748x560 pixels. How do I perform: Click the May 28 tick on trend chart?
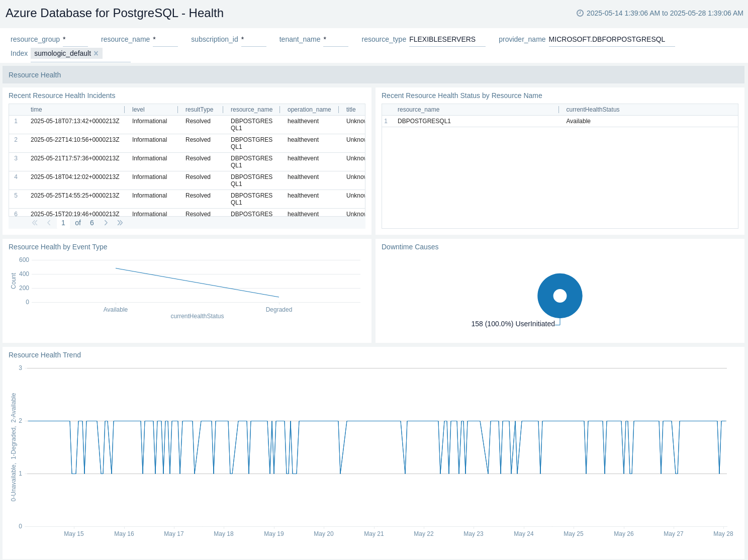point(723,534)
